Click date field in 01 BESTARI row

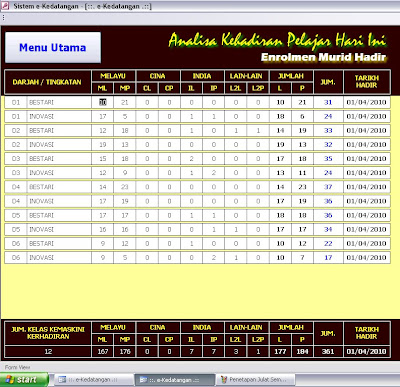367,102
